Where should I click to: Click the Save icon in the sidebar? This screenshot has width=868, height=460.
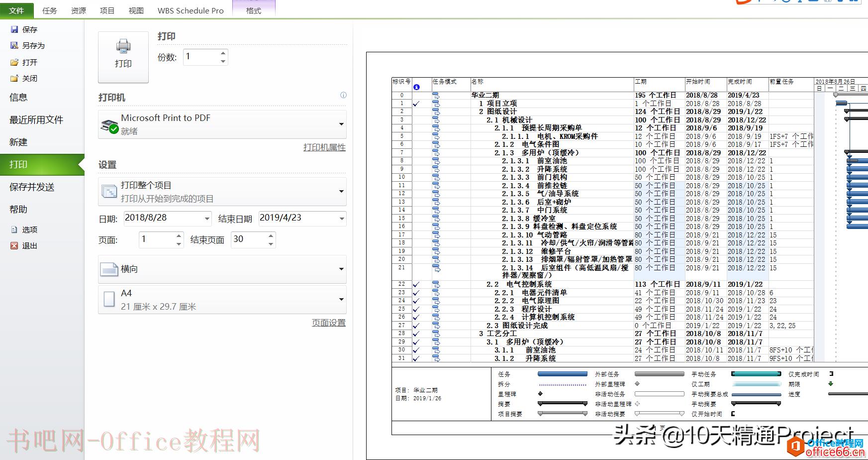pos(14,30)
